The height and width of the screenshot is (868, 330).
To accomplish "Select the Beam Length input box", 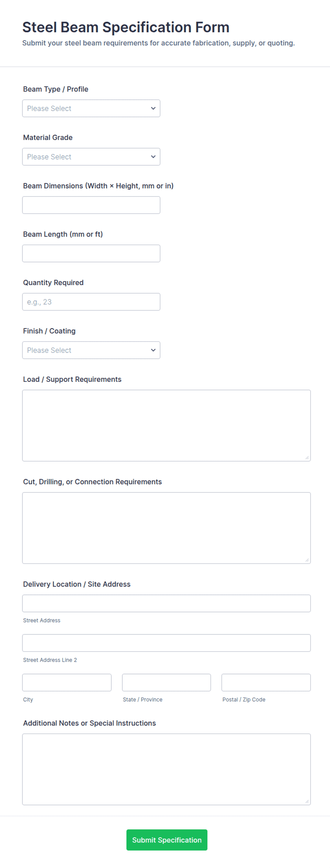I will (91, 253).
